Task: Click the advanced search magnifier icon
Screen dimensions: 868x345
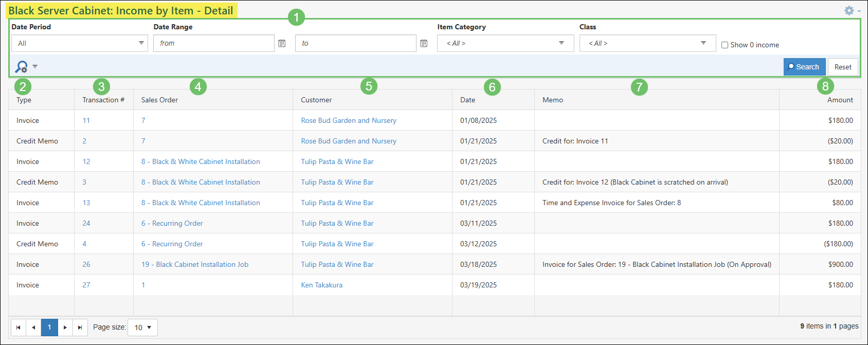Action: pyautogui.click(x=22, y=67)
